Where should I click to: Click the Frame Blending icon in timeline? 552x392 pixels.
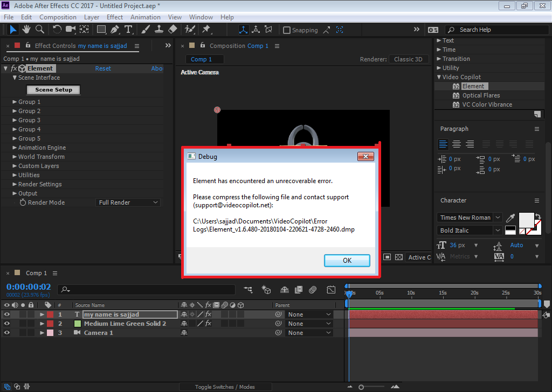[299, 290]
